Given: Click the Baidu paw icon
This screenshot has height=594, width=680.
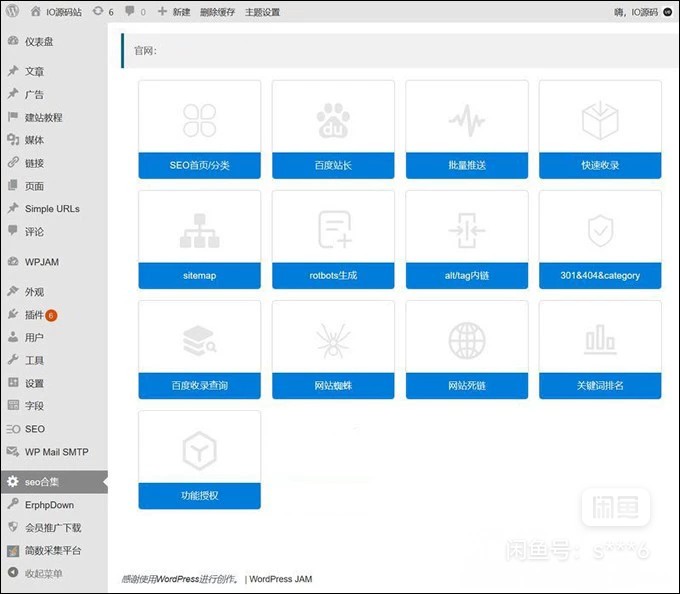Looking at the screenshot, I should (x=333, y=120).
